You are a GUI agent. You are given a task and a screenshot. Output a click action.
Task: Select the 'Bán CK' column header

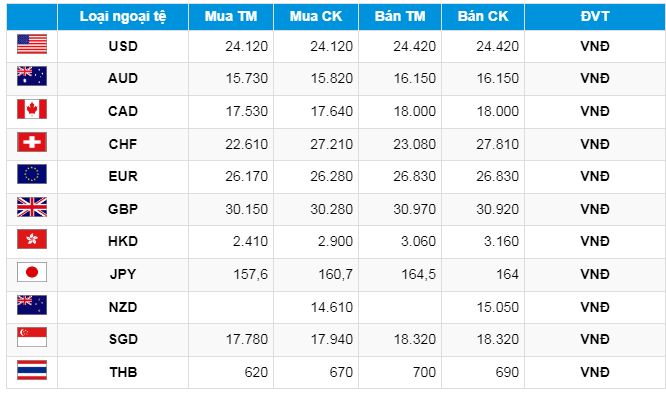[x=482, y=17]
